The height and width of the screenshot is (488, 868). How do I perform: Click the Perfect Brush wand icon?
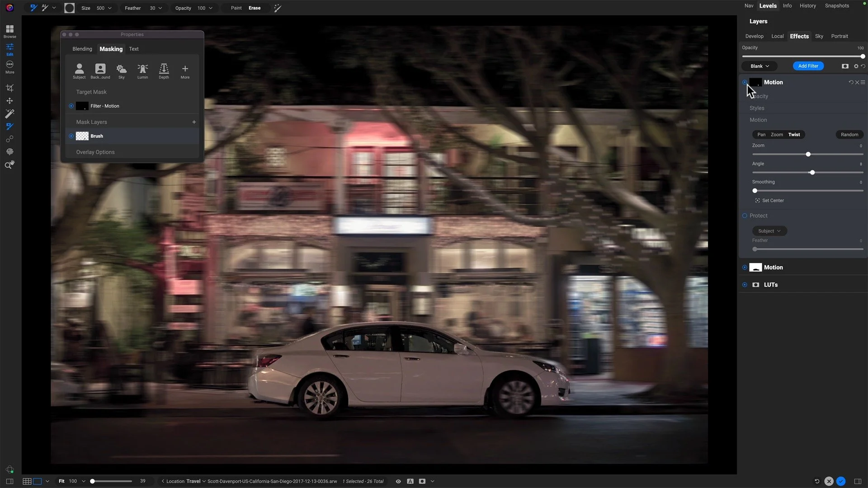[278, 8]
